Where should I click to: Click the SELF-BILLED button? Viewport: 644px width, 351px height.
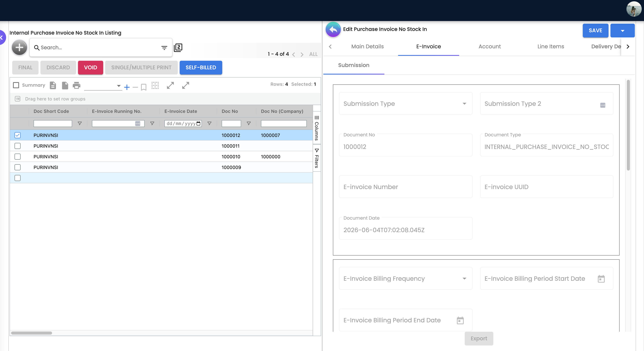click(x=201, y=68)
